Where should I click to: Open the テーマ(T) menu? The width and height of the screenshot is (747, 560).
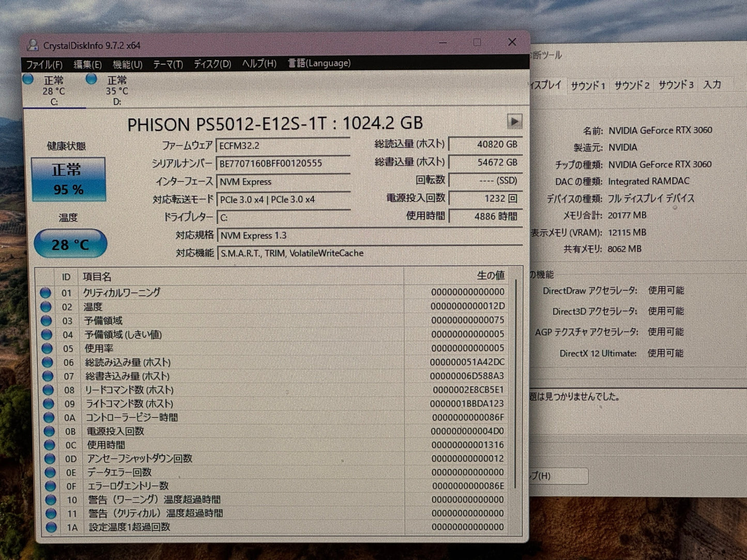168,64
